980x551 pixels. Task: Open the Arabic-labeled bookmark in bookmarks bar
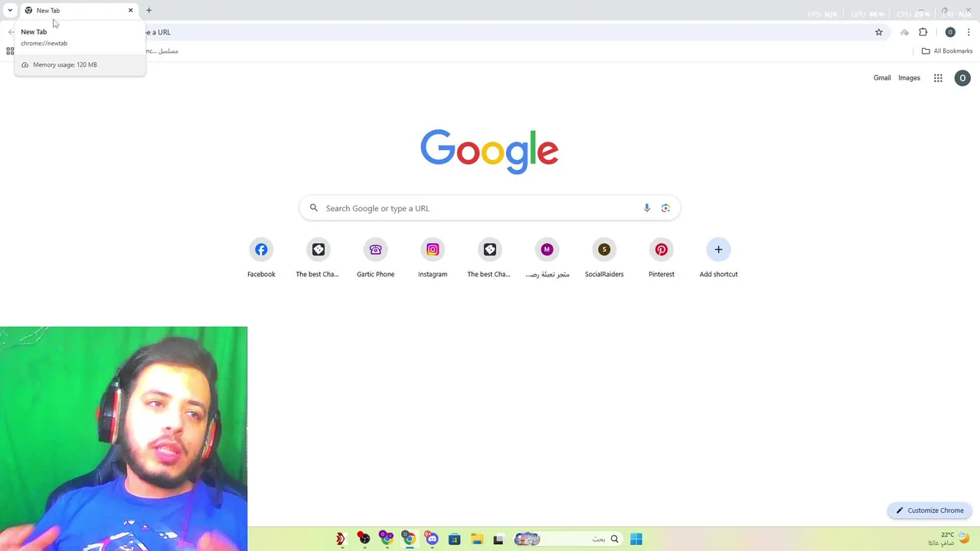pos(162,51)
